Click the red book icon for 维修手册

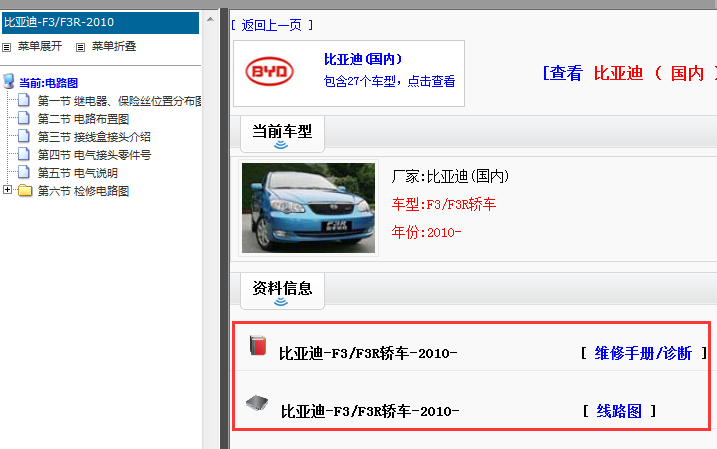(x=258, y=345)
